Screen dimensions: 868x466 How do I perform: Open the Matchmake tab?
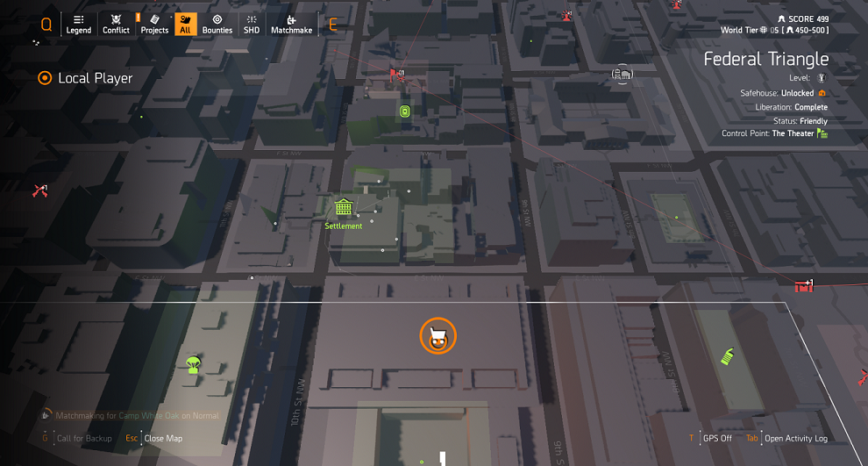click(x=291, y=25)
